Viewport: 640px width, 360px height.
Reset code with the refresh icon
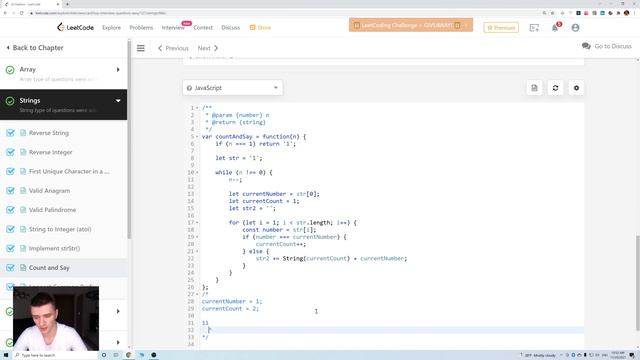555,88
